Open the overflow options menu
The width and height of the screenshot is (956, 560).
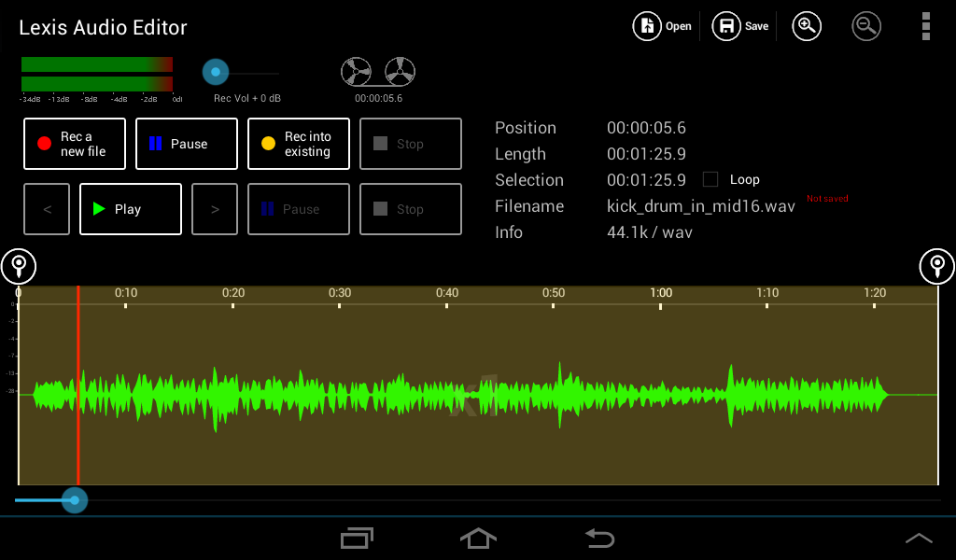click(x=925, y=26)
